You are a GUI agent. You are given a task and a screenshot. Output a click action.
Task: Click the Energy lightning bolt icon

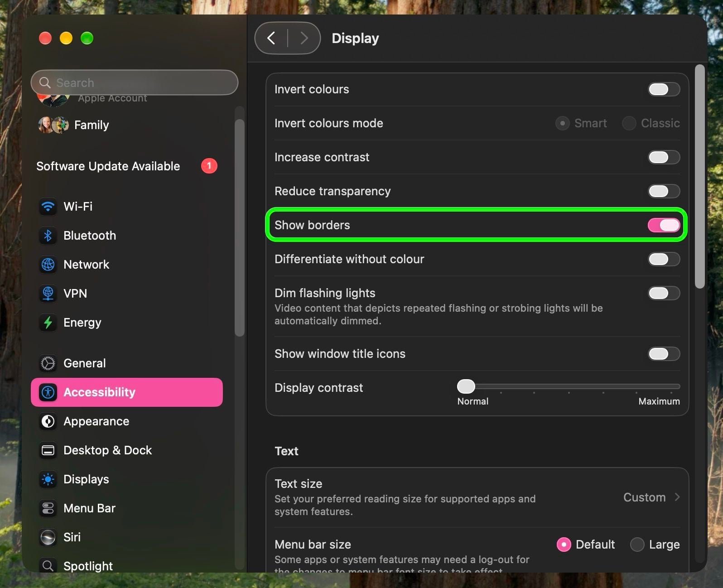pyautogui.click(x=48, y=323)
